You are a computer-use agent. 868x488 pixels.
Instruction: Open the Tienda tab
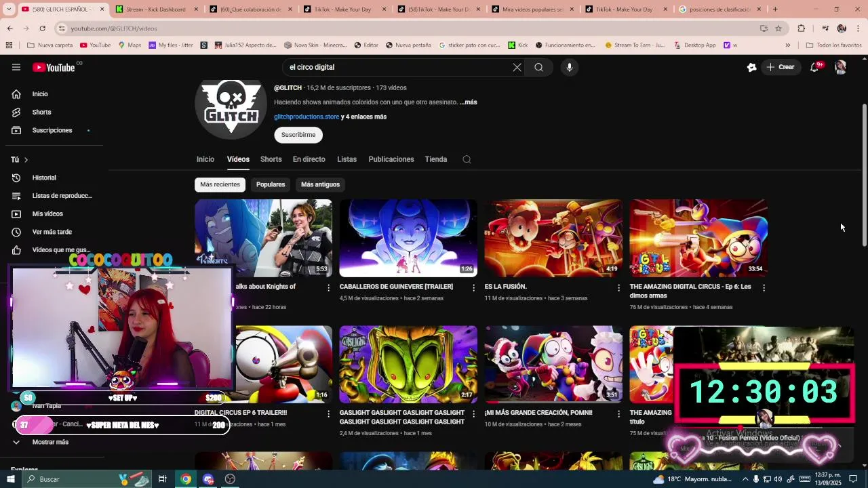click(x=436, y=159)
